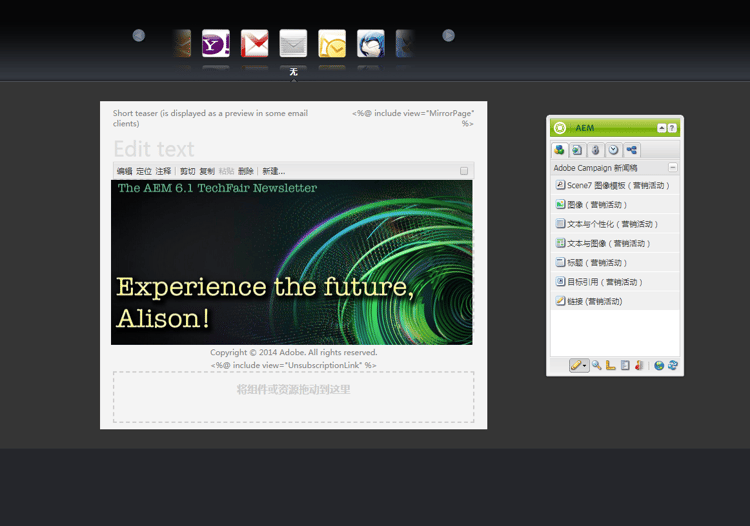The height and width of the screenshot is (526, 750).
Task: Select the 图像（营销活动）component
Action: [x=615, y=205]
